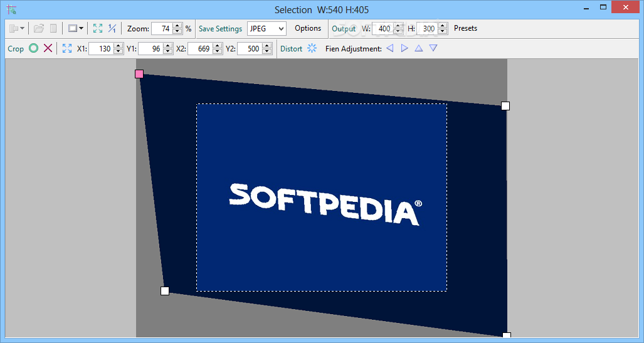
Task: Open the Options button
Action: 308,28
